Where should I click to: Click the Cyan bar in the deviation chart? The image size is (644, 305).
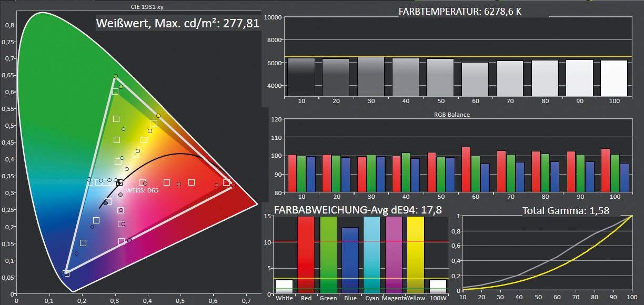point(371,255)
